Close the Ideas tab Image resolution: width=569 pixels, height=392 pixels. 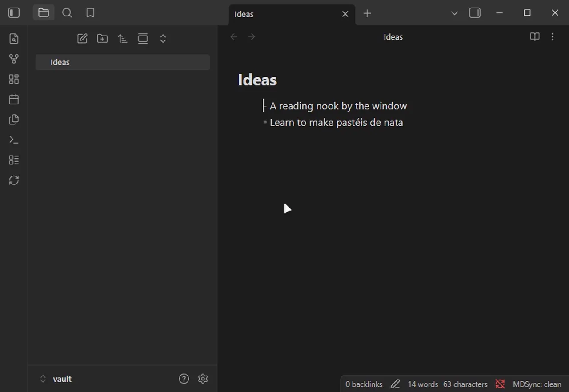point(345,14)
